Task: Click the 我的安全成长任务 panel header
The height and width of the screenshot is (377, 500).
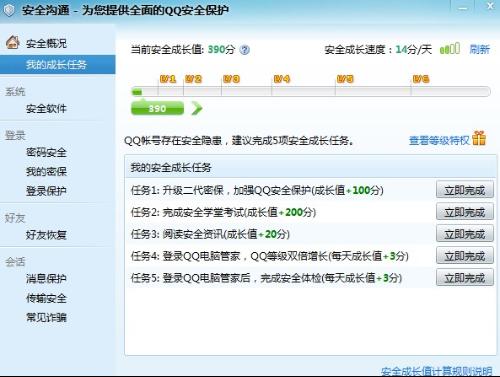Action: pos(311,167)
